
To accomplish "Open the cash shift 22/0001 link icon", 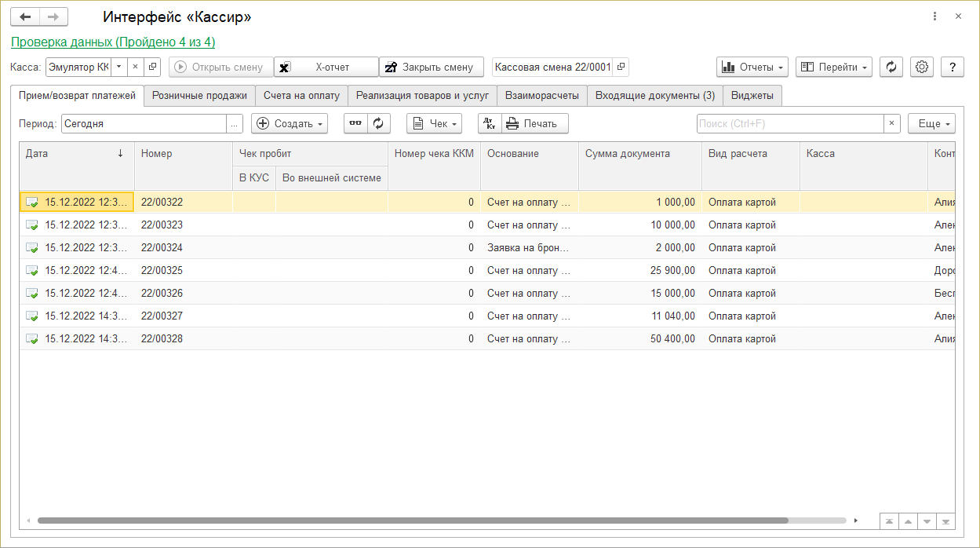I will tap(621, 68).
